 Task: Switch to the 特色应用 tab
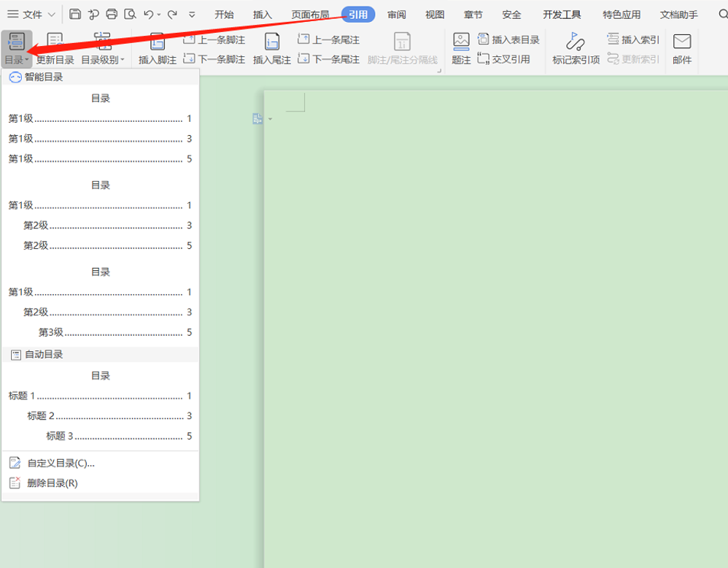[x=621, y=15]
